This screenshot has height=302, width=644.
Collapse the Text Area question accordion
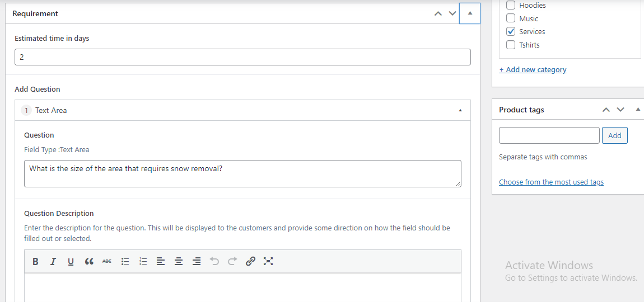pyautogui.click(x=460, y=111)
